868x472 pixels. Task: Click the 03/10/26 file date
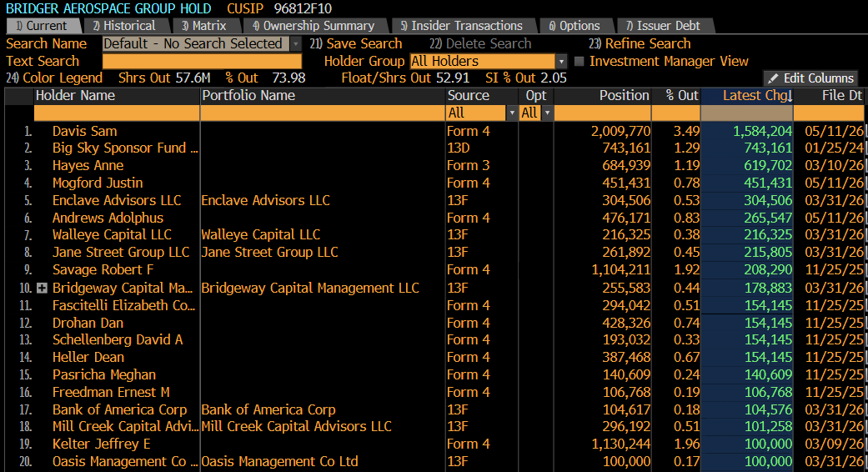coord(835,165)
